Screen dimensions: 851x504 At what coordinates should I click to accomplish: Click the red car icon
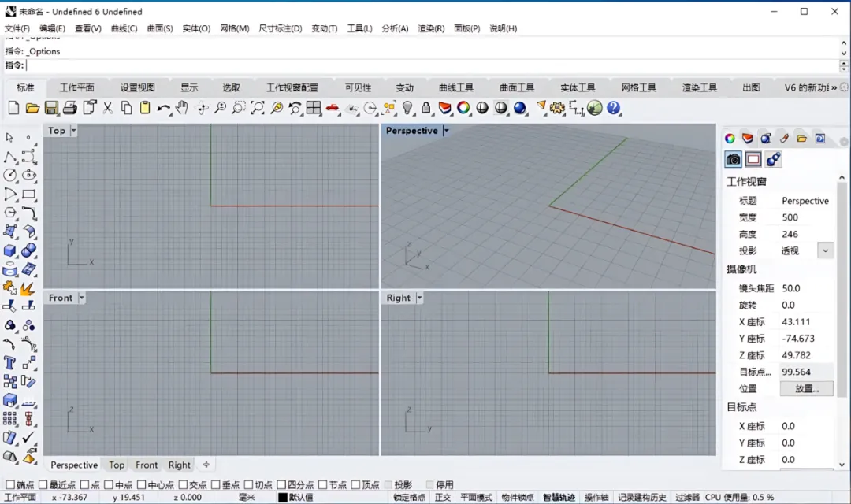[x=333, y=108]
